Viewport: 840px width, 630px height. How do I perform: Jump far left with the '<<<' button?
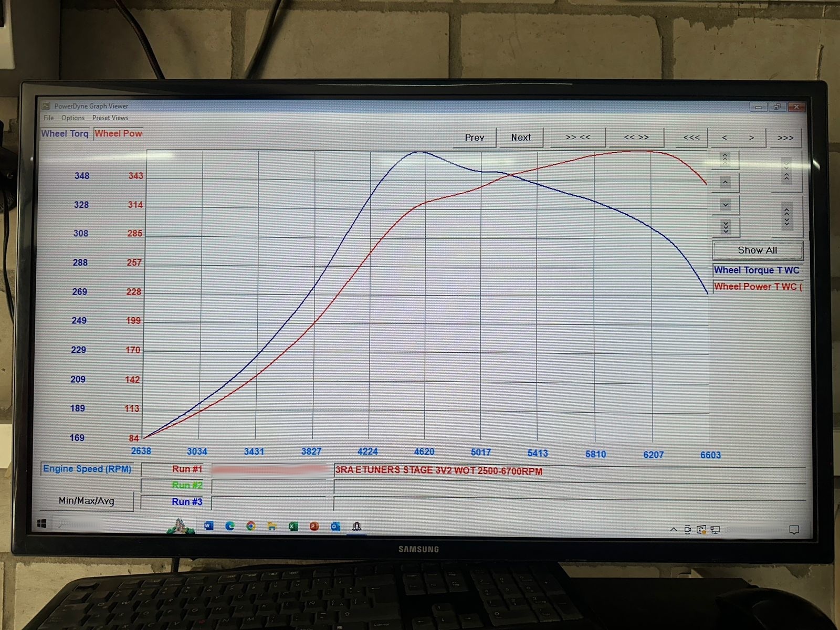tap(691, 138)
